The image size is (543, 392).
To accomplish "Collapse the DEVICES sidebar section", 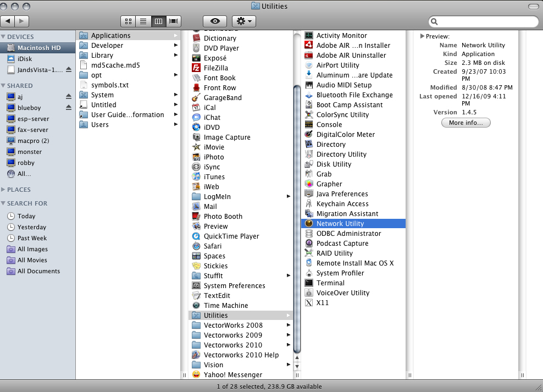I will [3, 37].
